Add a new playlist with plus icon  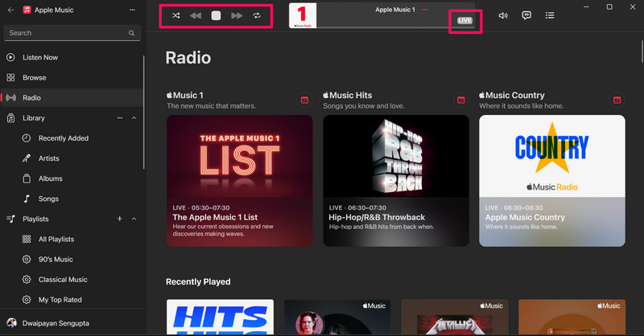(120, 219)
